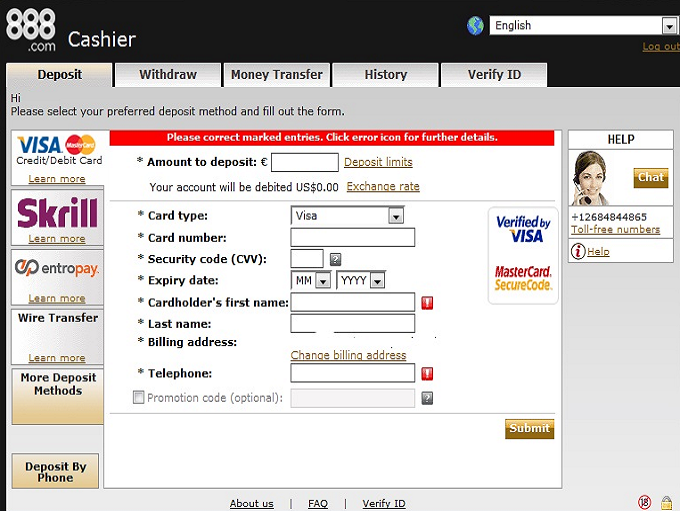Click the Help link in the help panel
The image size is (680, 511).
click(x=598, y=252)
